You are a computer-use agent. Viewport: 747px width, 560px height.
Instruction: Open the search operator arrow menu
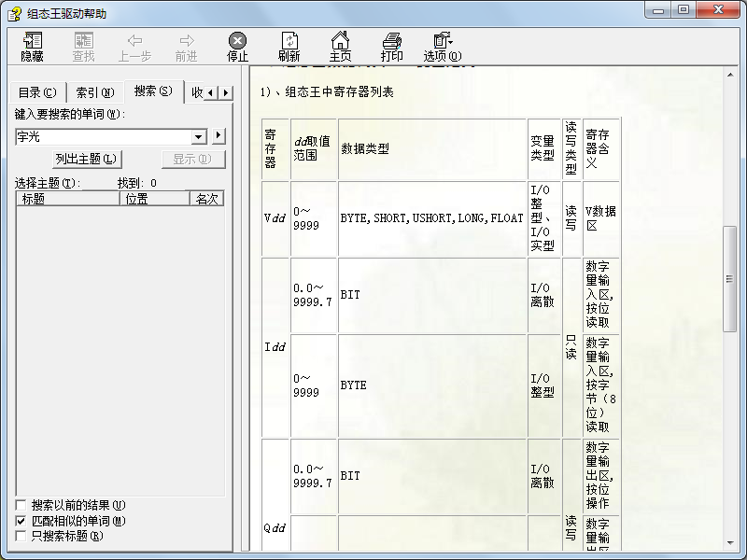click(x=218, y=135)
